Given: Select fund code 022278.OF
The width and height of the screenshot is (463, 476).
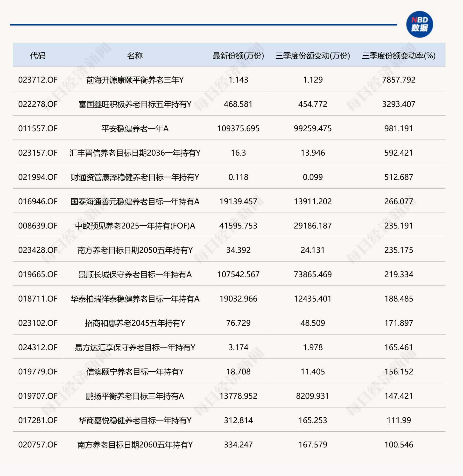Looking at the screenshot, I should click(38, 104).
